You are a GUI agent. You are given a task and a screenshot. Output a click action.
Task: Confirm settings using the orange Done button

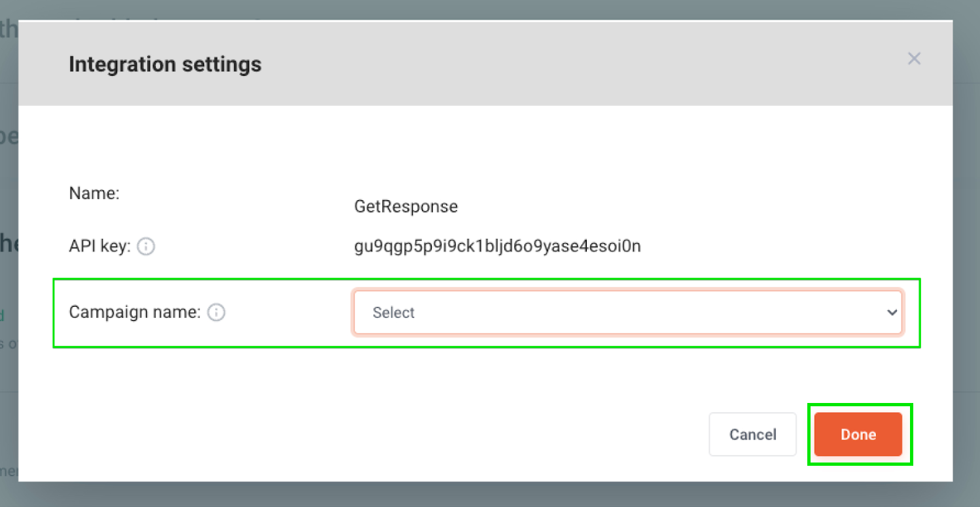858,434
